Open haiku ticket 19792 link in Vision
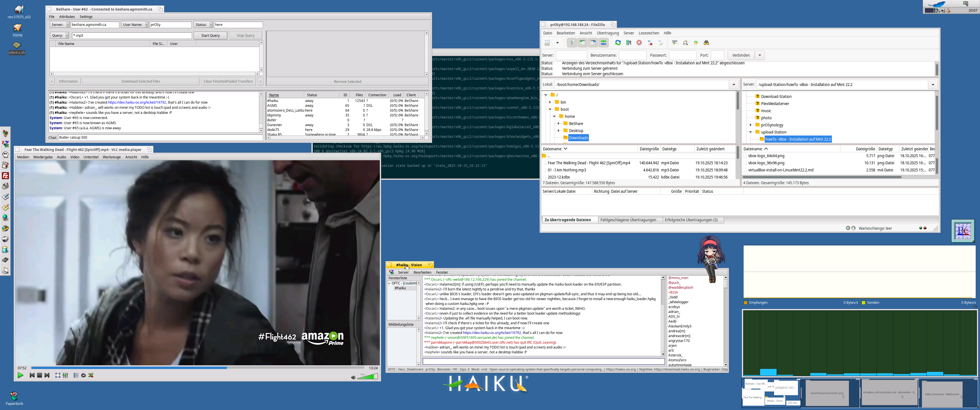Image resolution: width=980 pixels, height=410 pixels. click(491, 332)
